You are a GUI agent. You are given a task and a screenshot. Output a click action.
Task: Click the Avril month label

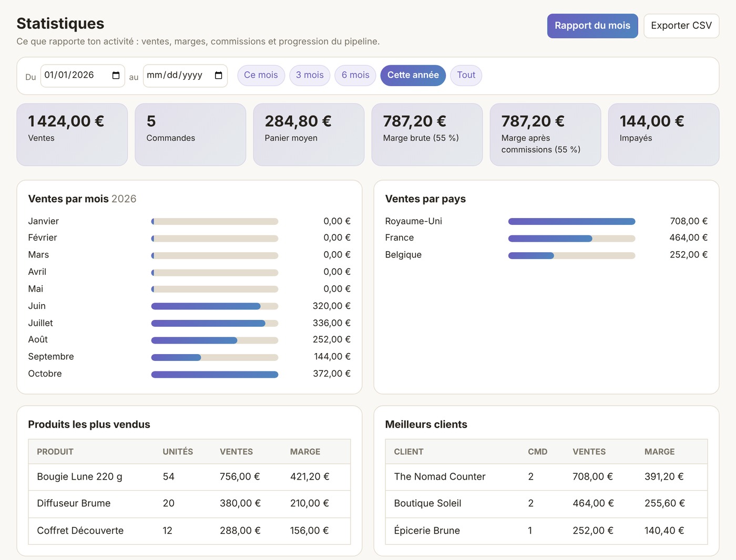[37, 272]
